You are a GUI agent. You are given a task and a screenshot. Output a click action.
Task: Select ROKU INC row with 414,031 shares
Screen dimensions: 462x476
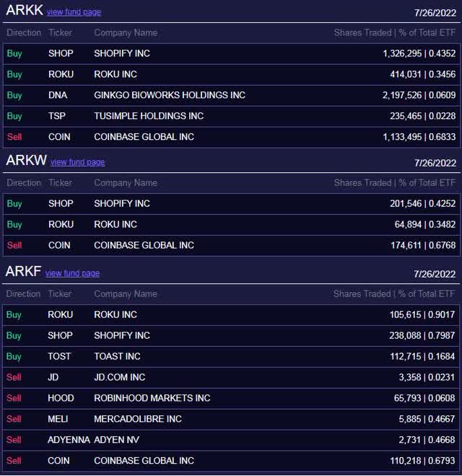[x=231, y=74]
